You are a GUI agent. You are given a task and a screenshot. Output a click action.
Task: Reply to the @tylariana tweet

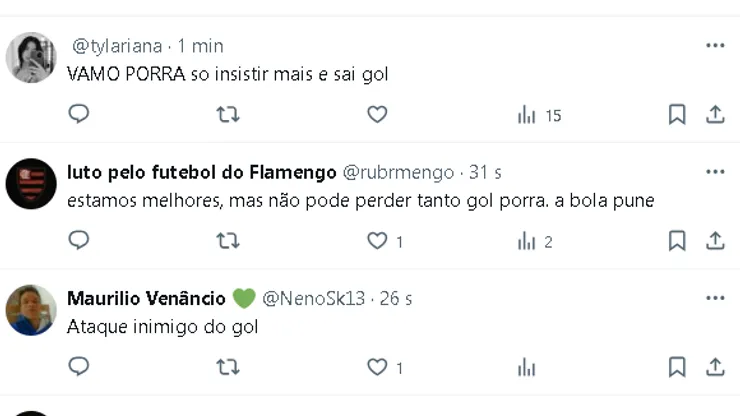pyautogui.click(x=79, y=115)
